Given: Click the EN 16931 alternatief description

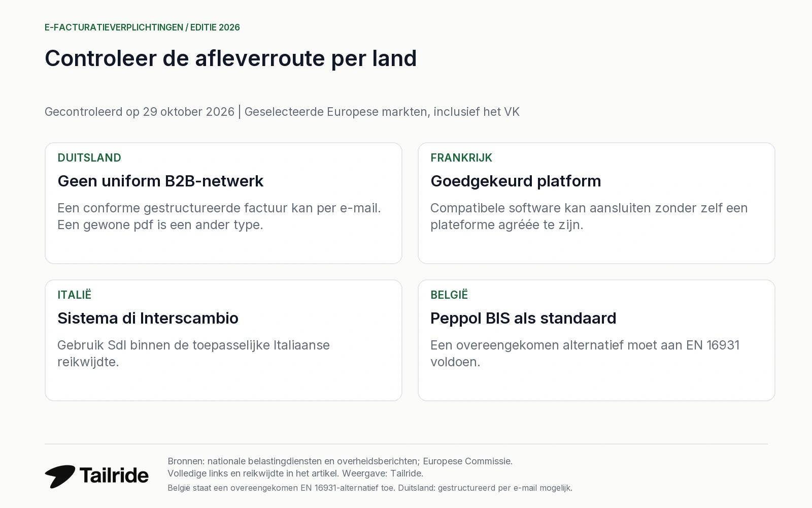Looking at the screenshot, I should click(x=585, y=354).
